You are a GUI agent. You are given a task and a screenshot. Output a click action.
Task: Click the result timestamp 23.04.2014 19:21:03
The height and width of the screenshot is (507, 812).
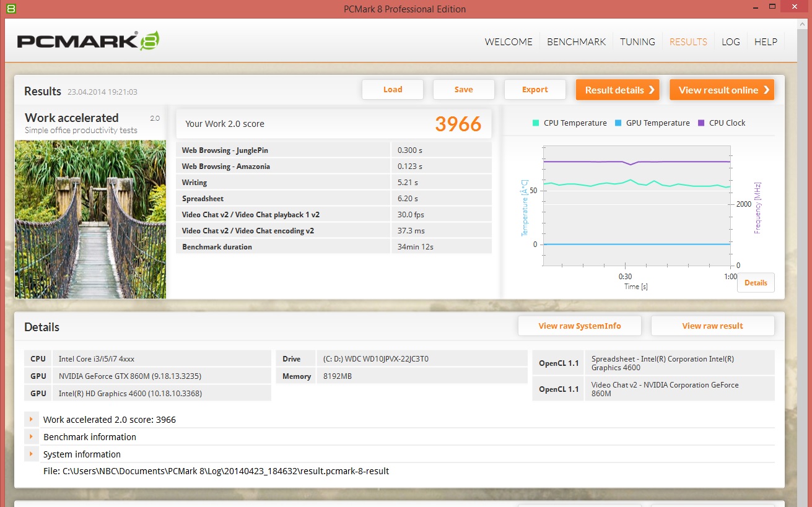pyautogui.click(x=102, y=92)
